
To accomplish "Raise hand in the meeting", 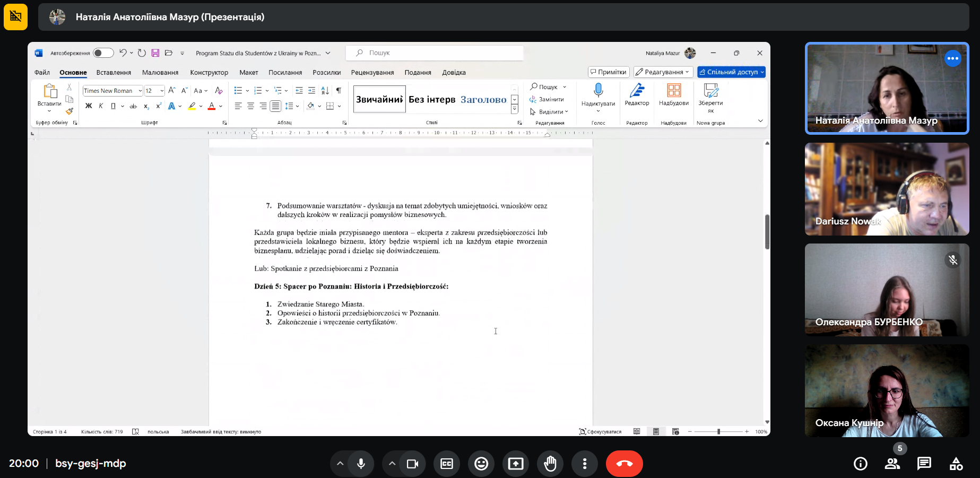I will pyautogui.click(x=550, y=464).
